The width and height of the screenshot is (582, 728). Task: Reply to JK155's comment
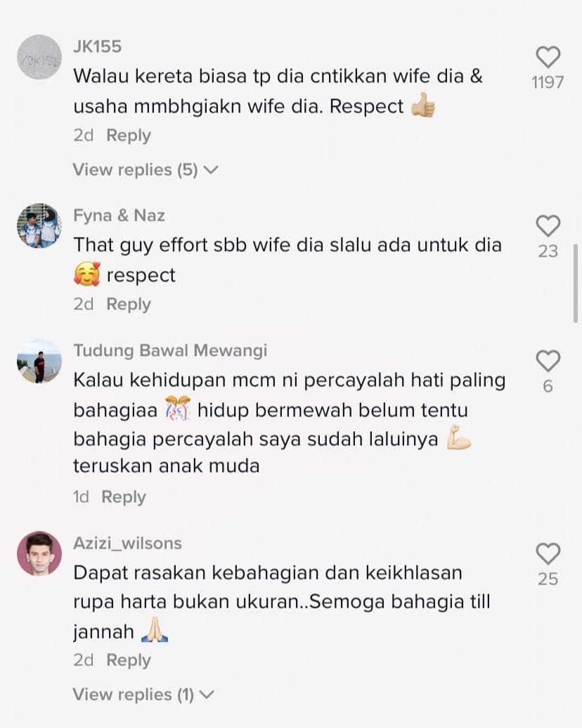129,135
